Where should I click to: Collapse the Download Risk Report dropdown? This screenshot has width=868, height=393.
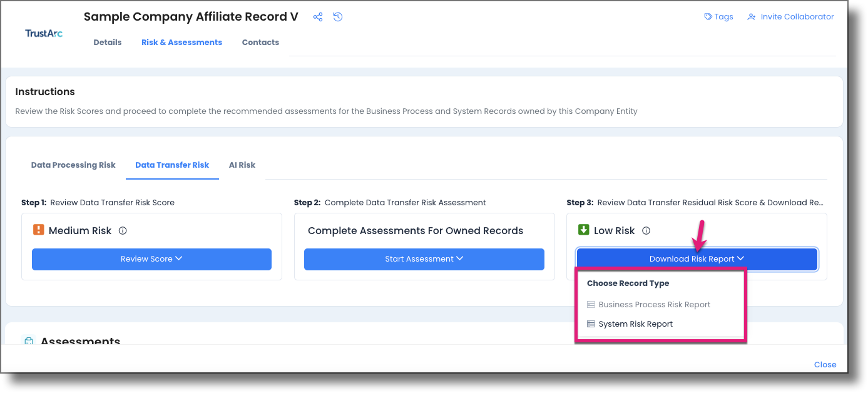coord(697,259)
